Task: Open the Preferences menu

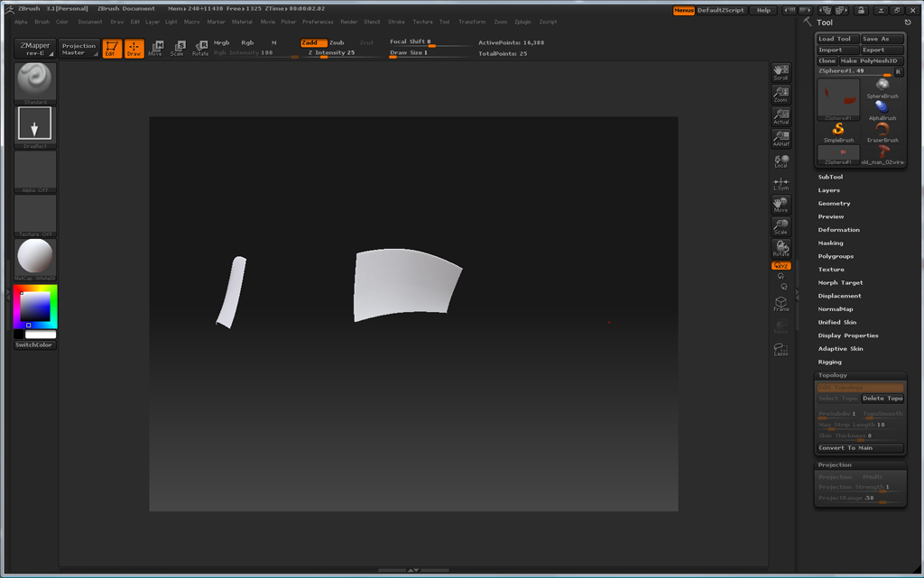Action: click(x=318, y=22)
